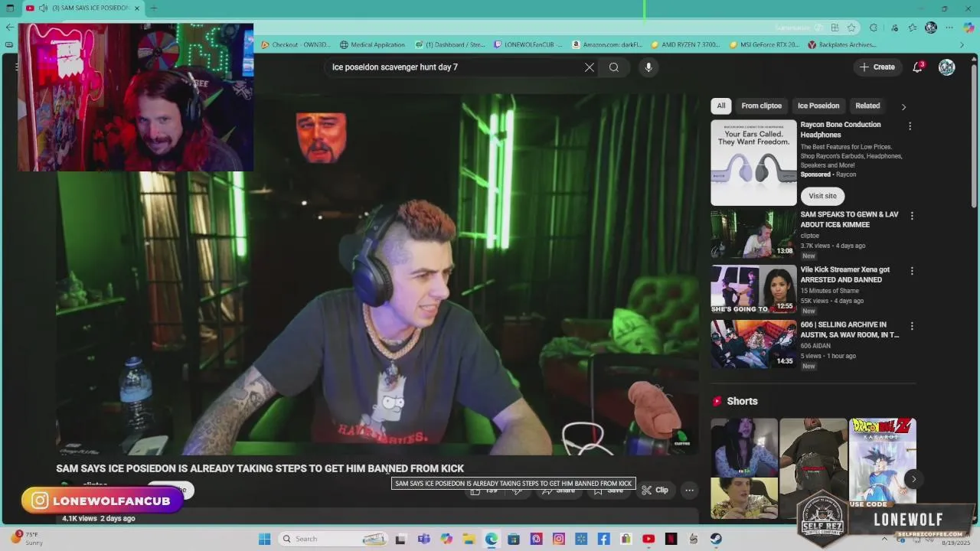Open Instagram from taskbar
The width and height of the screenshot is (980, 551).
pyautogui.click(x=558, y=539)
